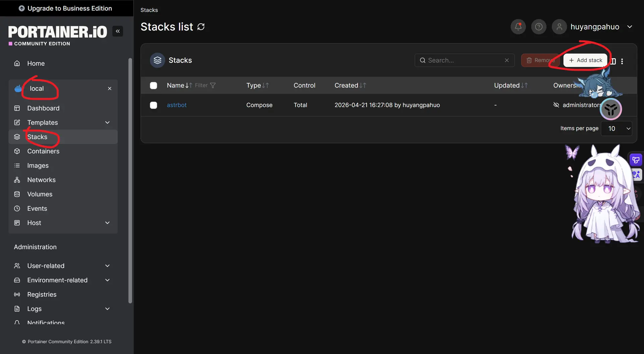Viewport: 644px width, 354px height.
Task: Click the Volumes database icon
Action: (x=17, y=194)
